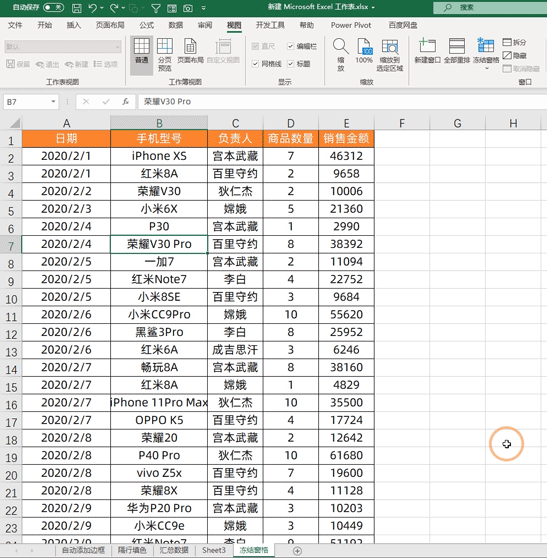
Task: Click cell 成吉思汗
Action: 235,349
